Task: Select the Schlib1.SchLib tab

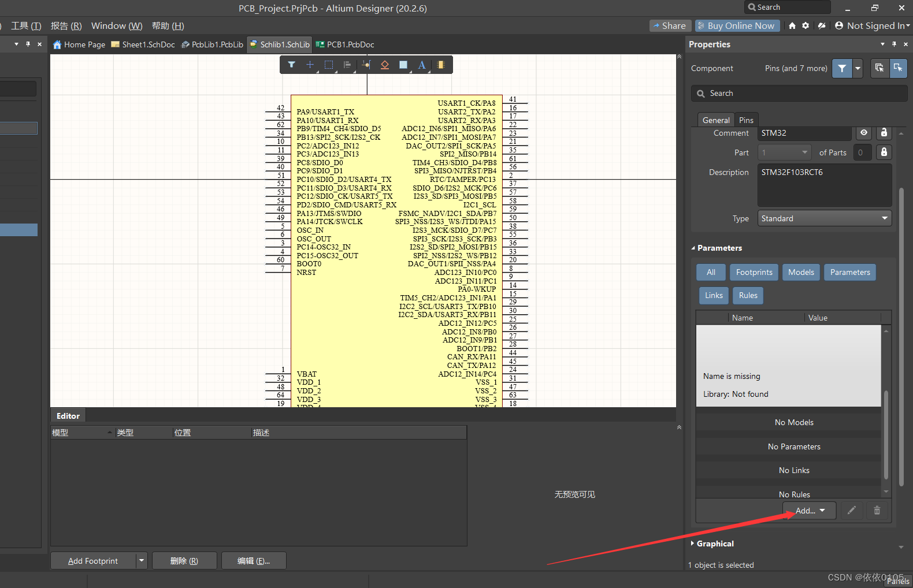Action: (280, 44)
